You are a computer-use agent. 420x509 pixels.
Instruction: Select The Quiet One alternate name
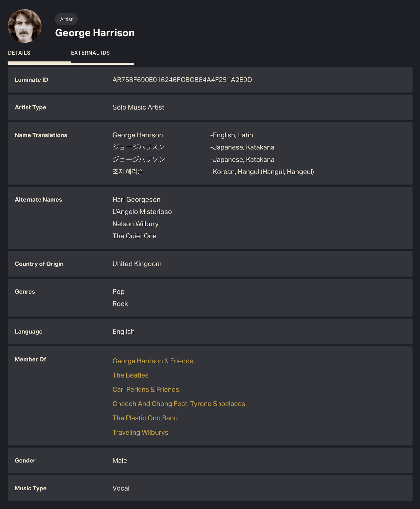[x=134, y=236]
